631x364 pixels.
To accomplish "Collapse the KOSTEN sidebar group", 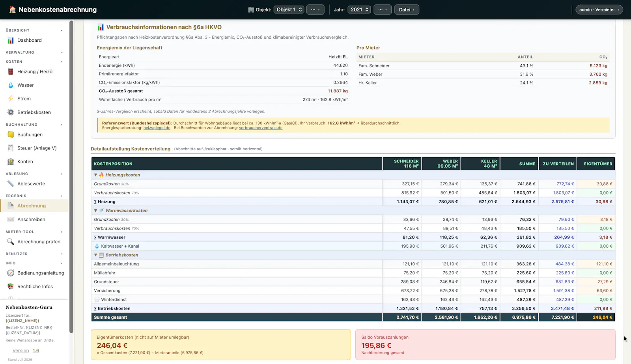I will tap(34, 62).
